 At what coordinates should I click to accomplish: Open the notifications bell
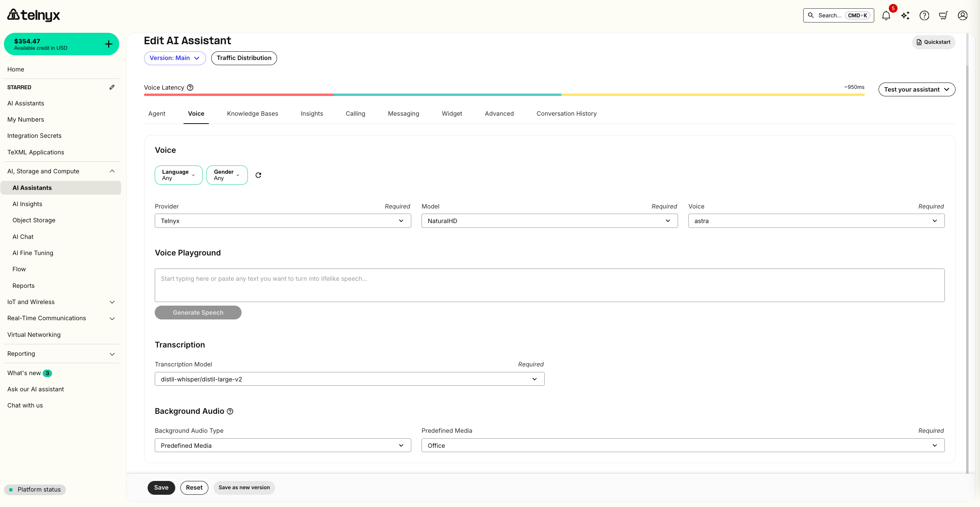click(886, 15)
